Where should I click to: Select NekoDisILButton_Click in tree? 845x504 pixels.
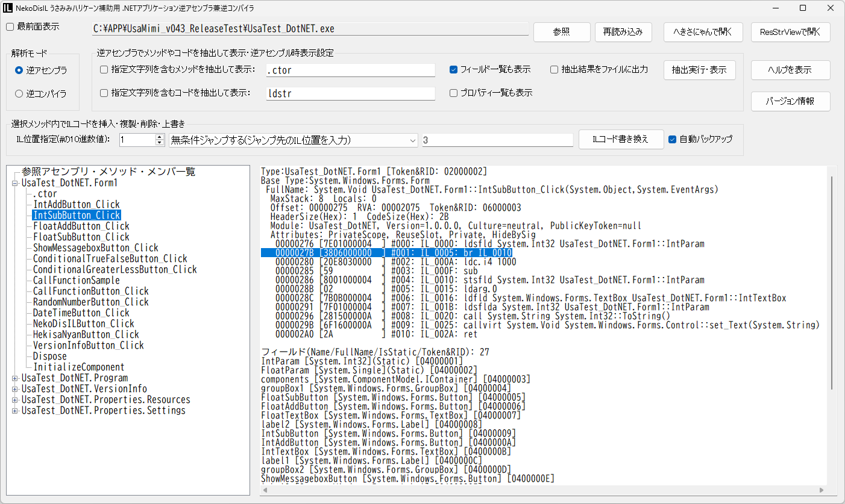pos(84,324)
